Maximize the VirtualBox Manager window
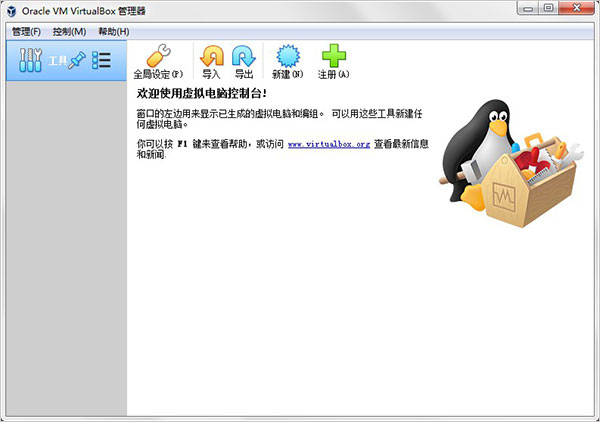This screenshot has width=600, height=422. (548, 8)
